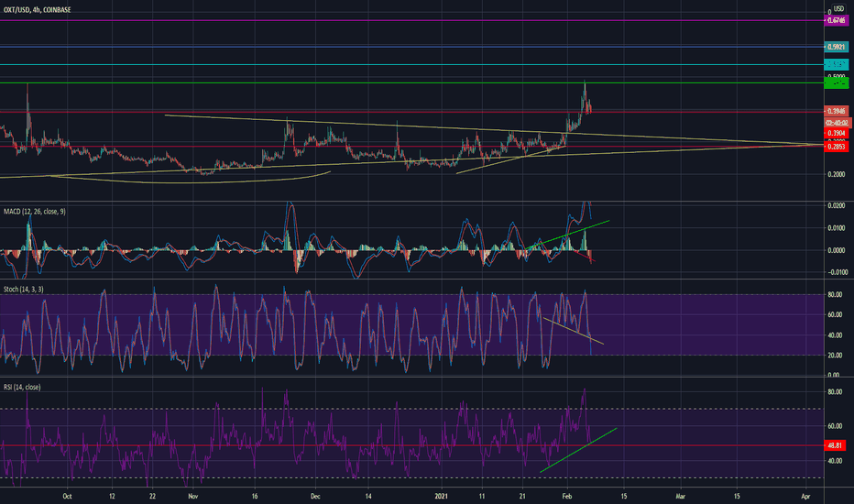Select the Stoch (14, 3, 3) indicator legend
854x504 pixels.
click(24, 290)
